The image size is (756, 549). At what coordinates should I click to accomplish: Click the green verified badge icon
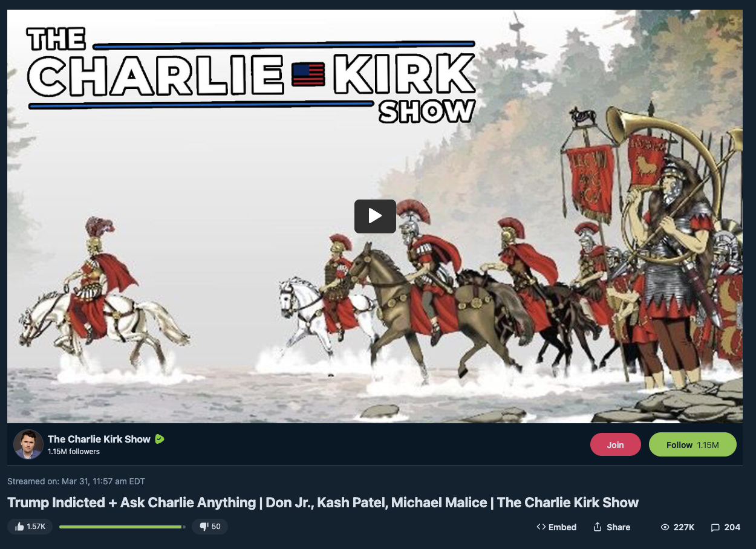coord(160,439)
